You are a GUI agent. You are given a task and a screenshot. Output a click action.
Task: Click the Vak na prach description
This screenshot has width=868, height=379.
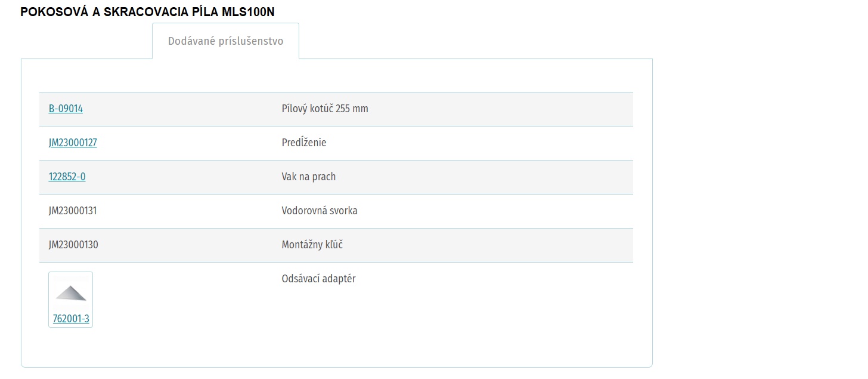click(x=309, y=177)
